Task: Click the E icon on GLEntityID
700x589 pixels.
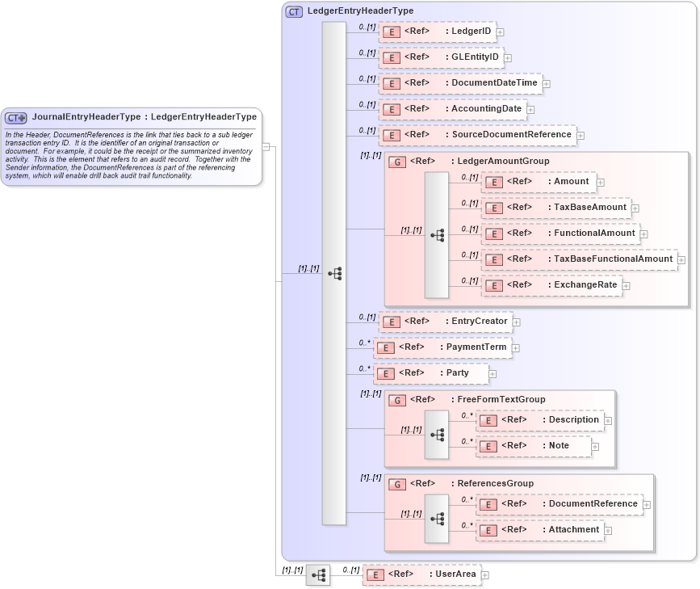Action: pyautogui.click(x=392, y=57)
